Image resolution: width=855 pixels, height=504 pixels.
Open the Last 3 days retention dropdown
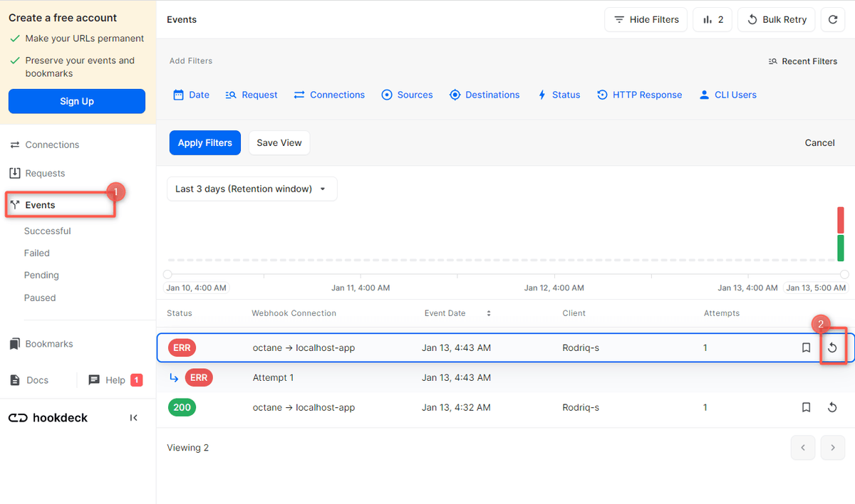tap(252, 189)
